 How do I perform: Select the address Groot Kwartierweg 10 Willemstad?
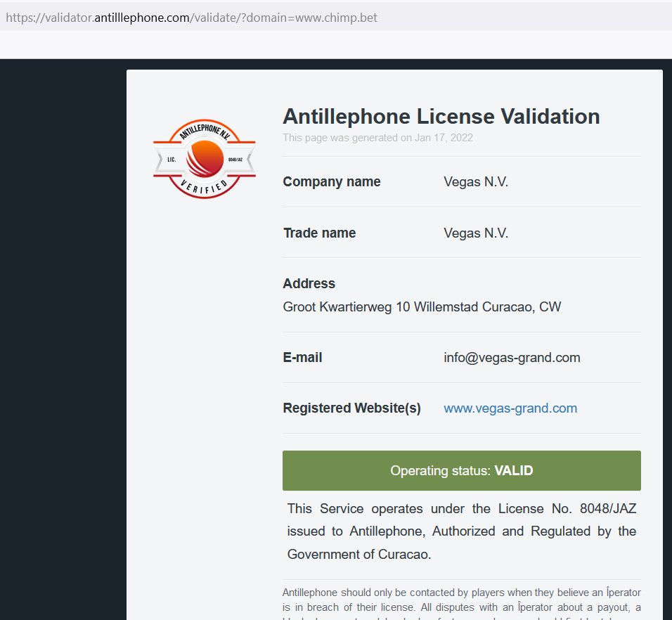[x=422, y=306]
